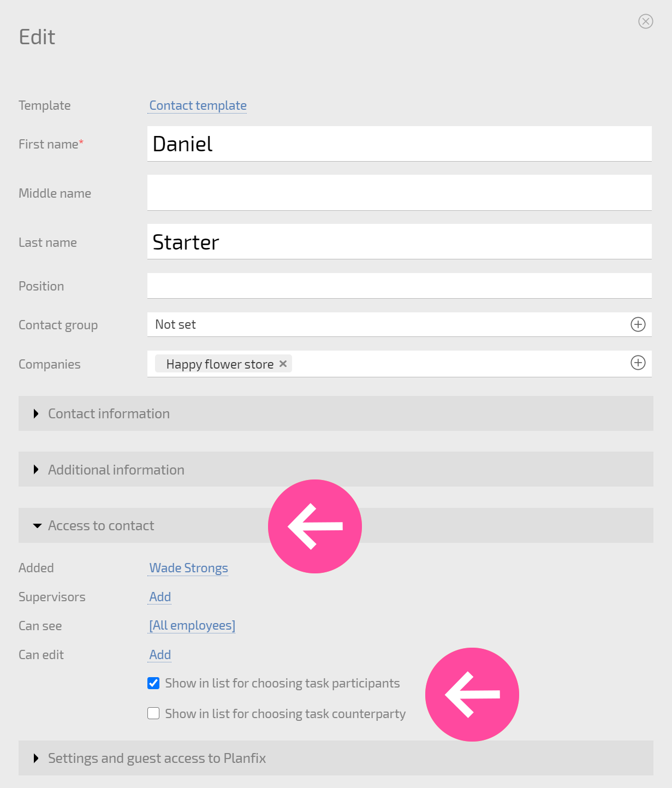Click the plus icon in Companies field
This screenshot has width=672, height=788.
click(x=638, y=363)
